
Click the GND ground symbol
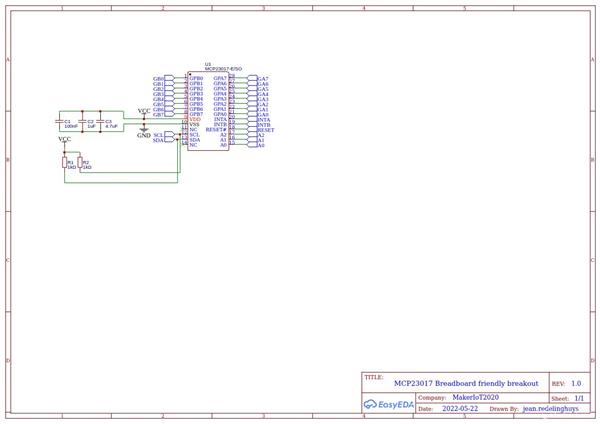tap(144, 130)
